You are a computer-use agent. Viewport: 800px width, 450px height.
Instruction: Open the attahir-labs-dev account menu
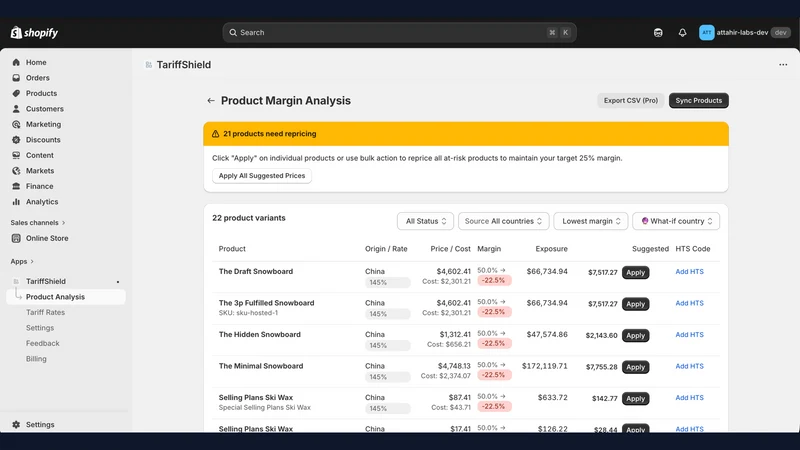[744, 33]
